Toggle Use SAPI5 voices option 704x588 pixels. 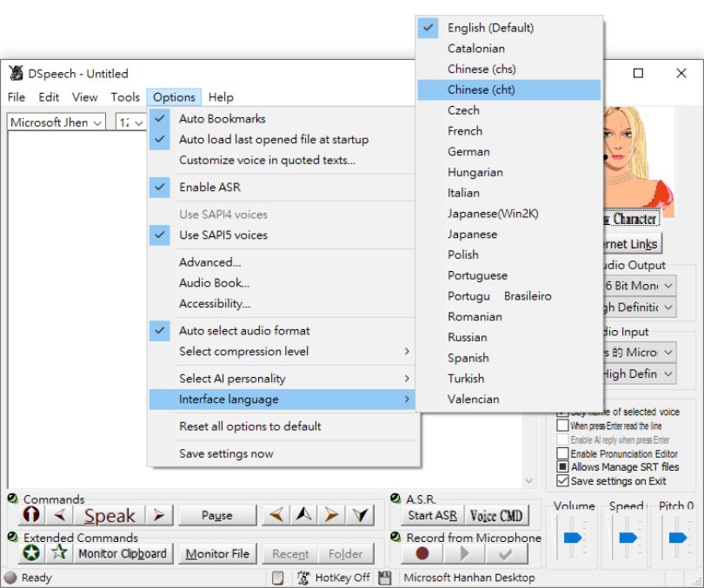[x=282, y=235]
